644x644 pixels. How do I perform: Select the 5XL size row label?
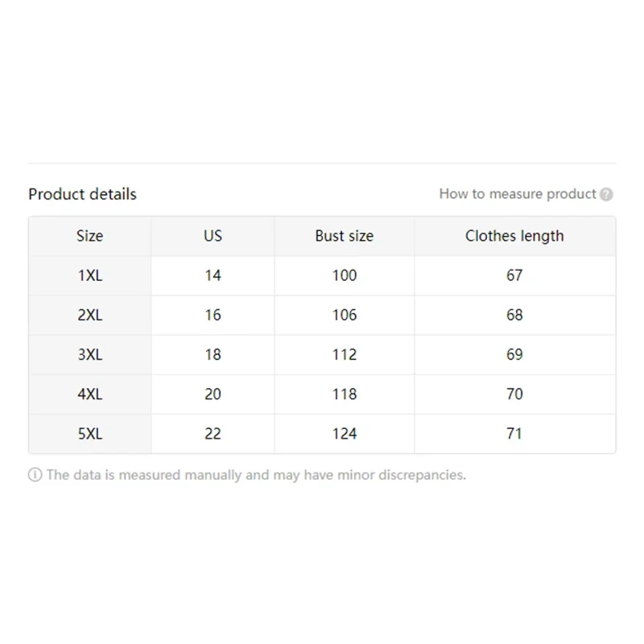pyautogui.click(x=90, y=434)
